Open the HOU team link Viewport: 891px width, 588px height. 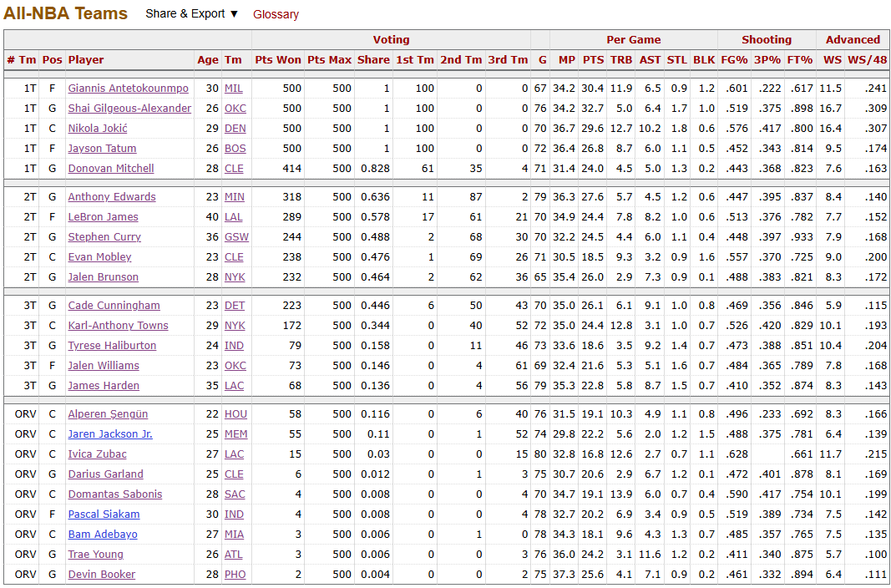[235, 413]
